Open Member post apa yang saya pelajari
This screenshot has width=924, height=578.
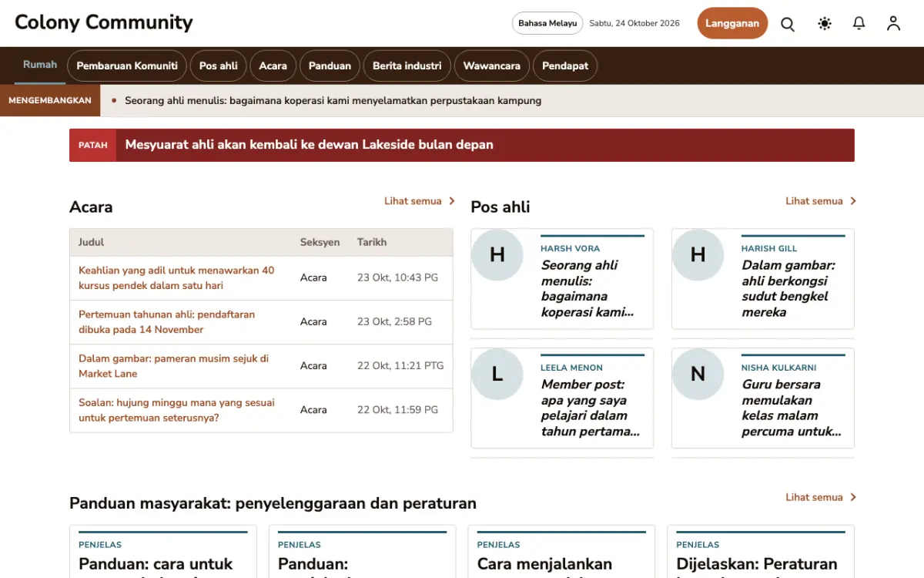click(x=591, y=408)
